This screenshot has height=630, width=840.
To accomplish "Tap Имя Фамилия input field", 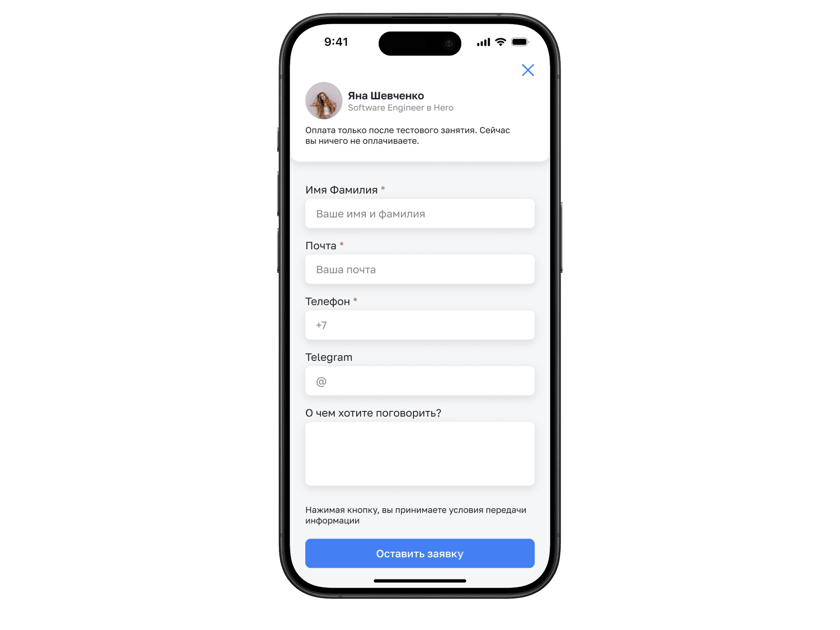I will pyautogui.click(x=419, y=213).
